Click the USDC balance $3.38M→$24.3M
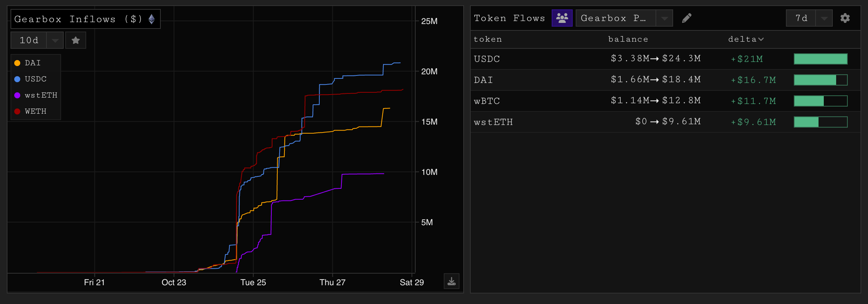Viewport: 868px width, 304px height. pyautogui.click(x=656, y=59)
